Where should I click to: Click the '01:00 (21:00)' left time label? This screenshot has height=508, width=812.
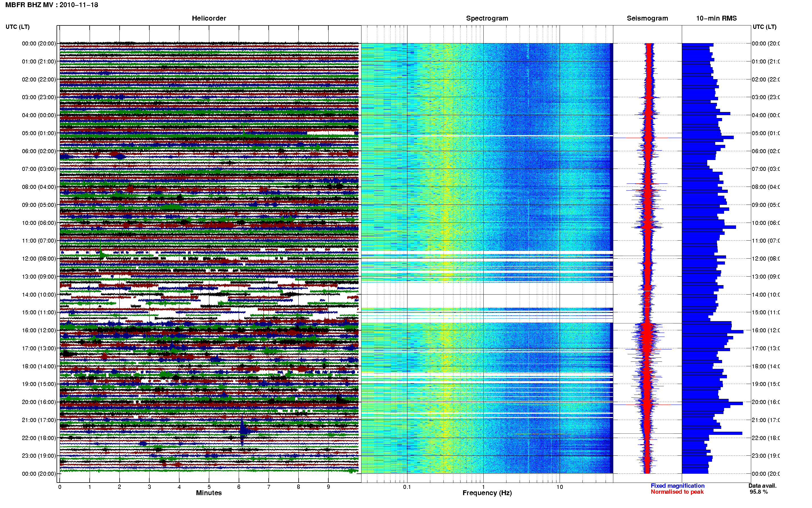pyautogui.click(x=39, y=61)
